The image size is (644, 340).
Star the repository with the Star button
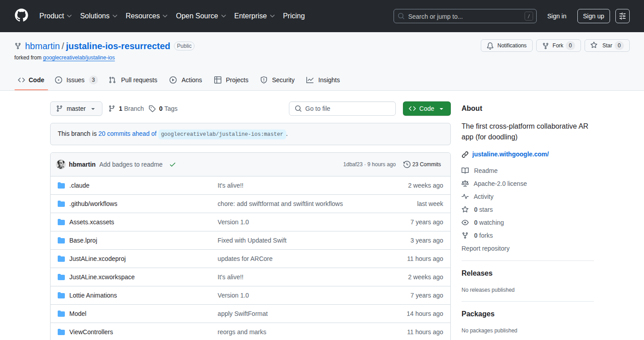point(607,46)
